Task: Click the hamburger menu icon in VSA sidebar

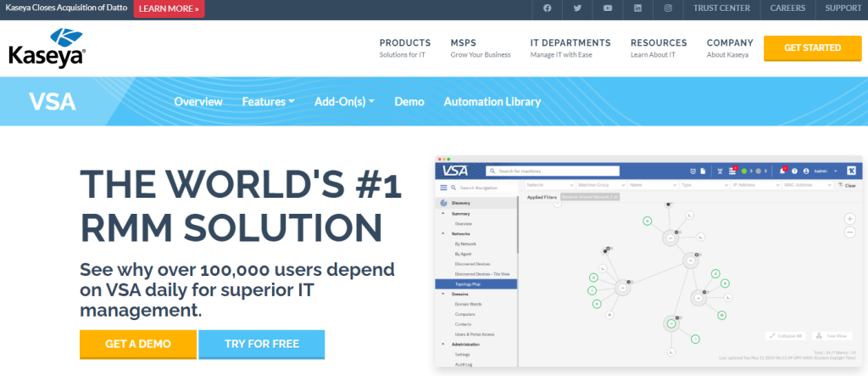Action: pos(443,188)
